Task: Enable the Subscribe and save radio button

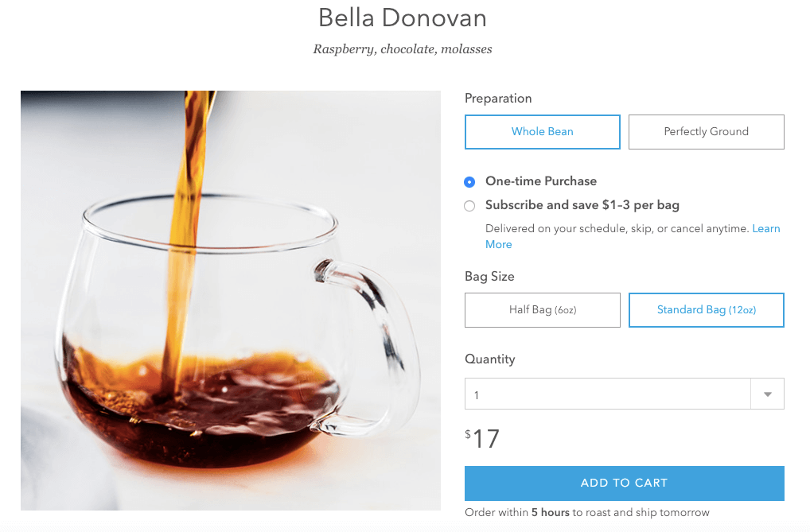Action: tap(469, 206)
